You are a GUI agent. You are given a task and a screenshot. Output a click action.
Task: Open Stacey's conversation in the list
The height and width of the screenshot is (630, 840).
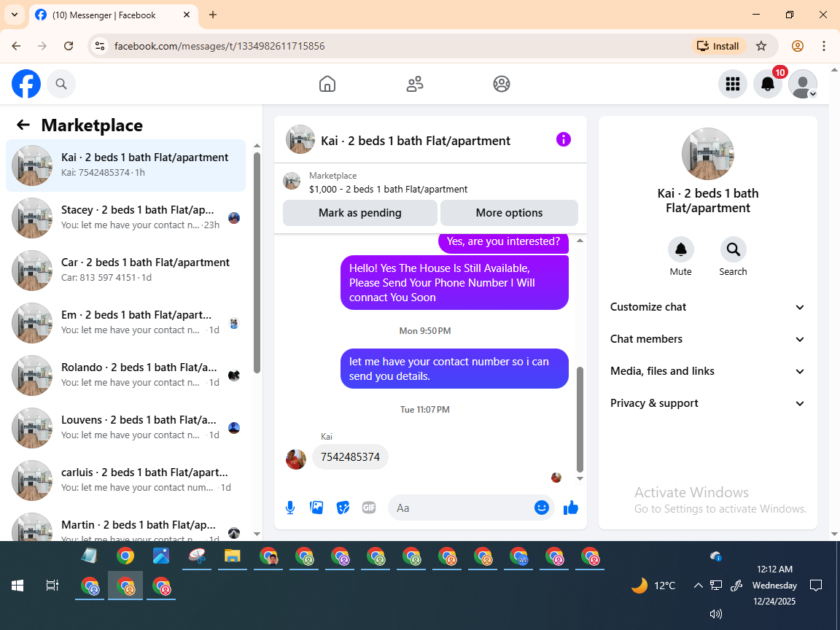coord(126,218)
